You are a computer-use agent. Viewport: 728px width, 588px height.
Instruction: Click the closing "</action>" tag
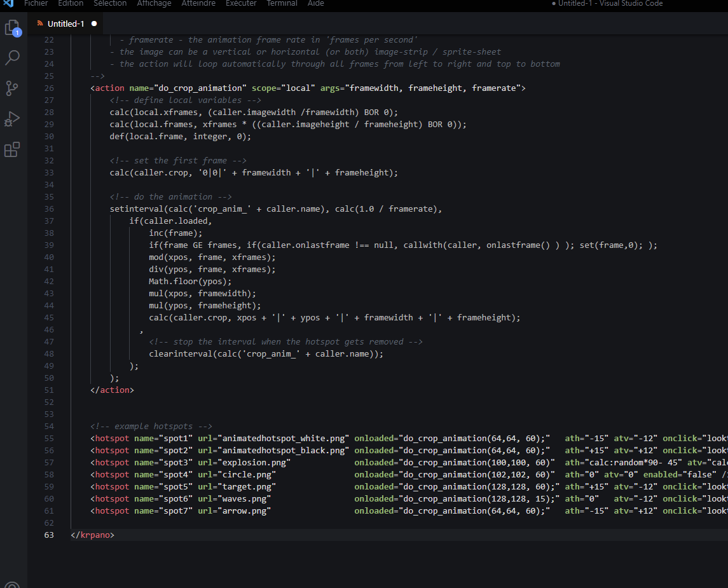[113, 390]
